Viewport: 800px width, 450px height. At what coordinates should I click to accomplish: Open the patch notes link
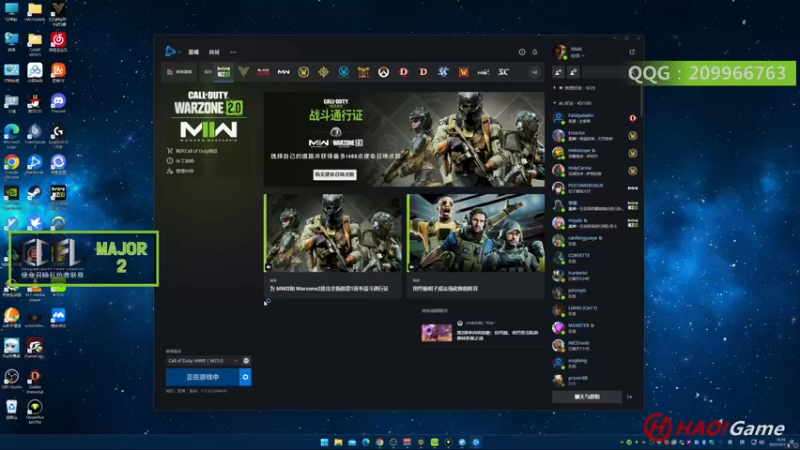coord(181,161)
